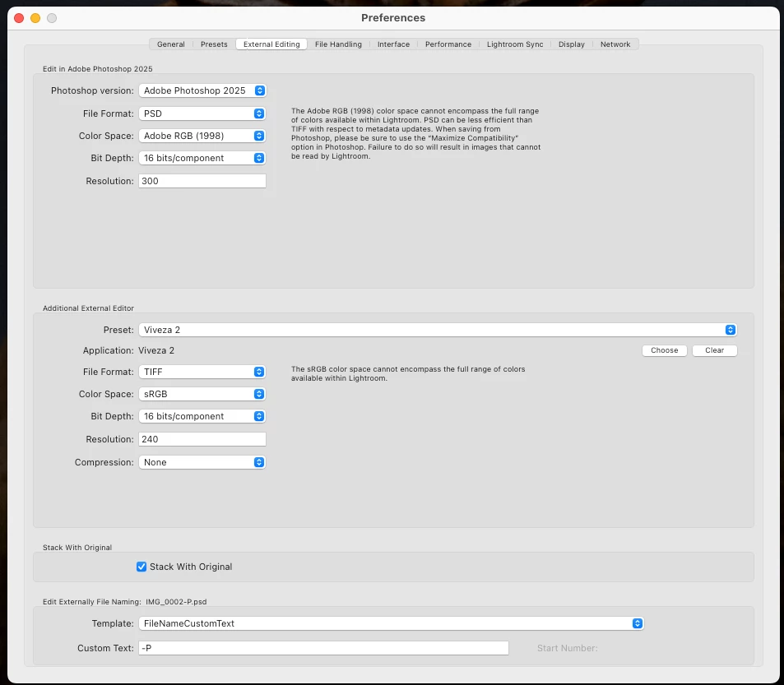Click Choose to pick an application
This screenshot has height=685, width=784.
click(664, 350)
